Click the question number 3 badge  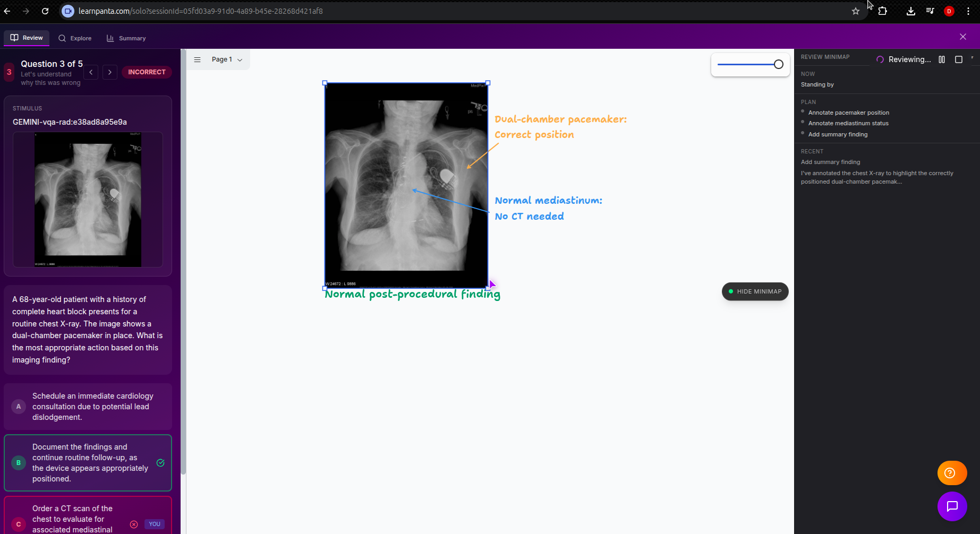tap(9, 72)
